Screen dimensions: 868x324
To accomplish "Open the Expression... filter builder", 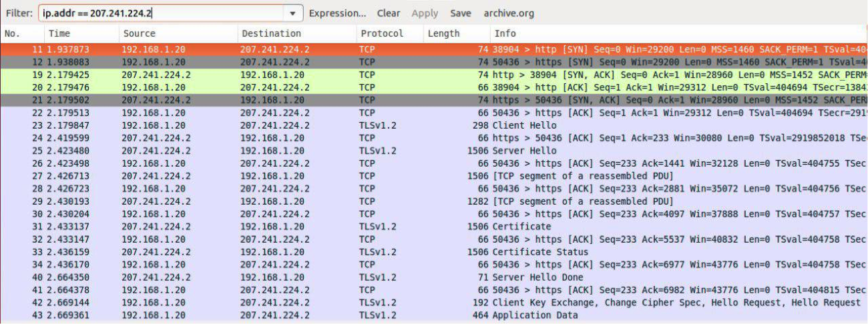I will pyautogui.click(x=337, y=13).
